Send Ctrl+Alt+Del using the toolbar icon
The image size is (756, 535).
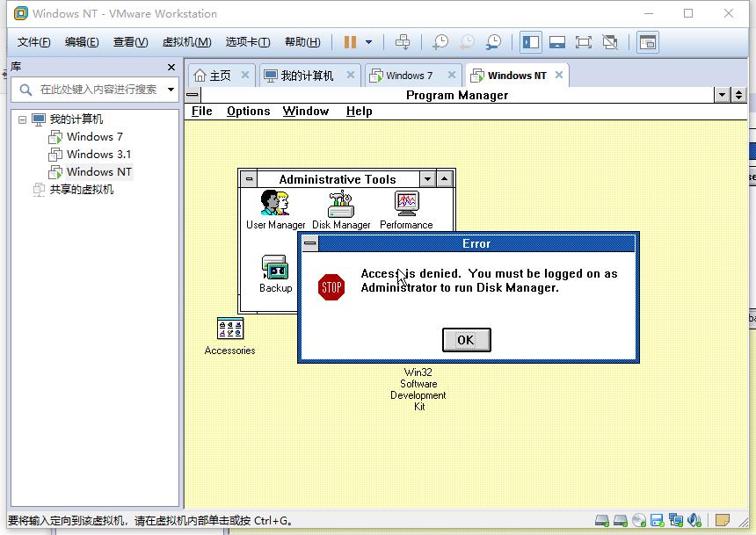pyautogui.click(x=403, y=42)
